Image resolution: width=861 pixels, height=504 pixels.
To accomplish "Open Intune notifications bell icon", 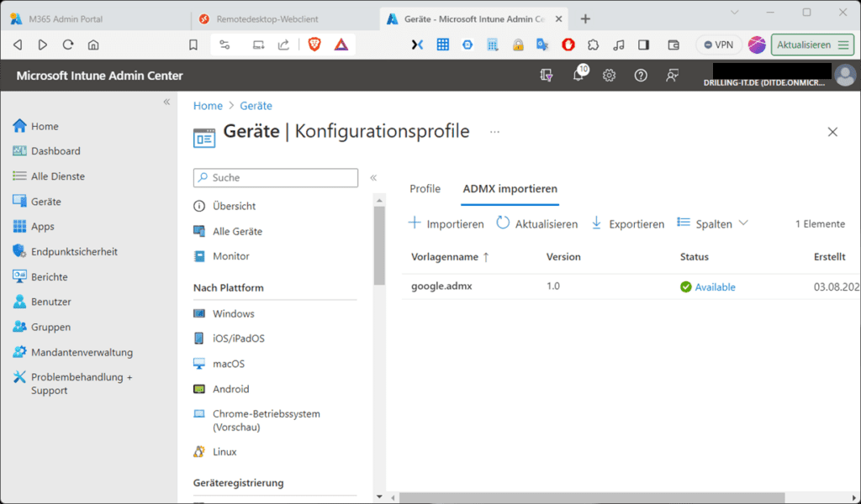I will tap(578, 75).
